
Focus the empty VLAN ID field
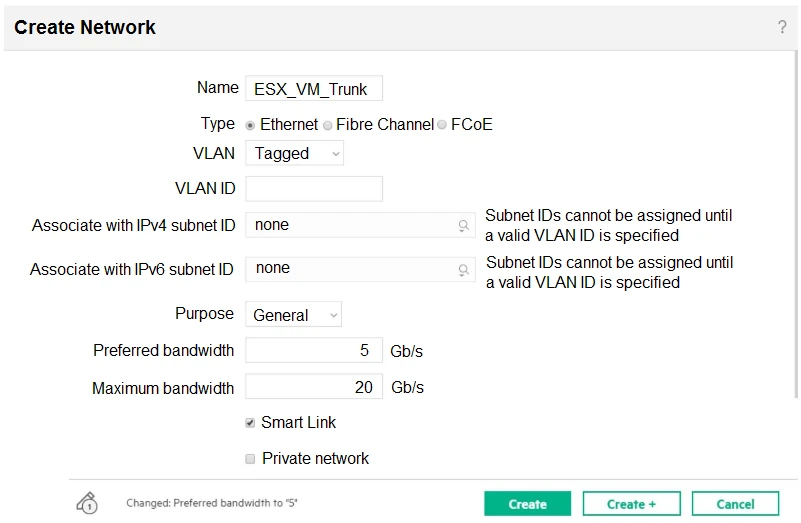click(x=313, y=189)
